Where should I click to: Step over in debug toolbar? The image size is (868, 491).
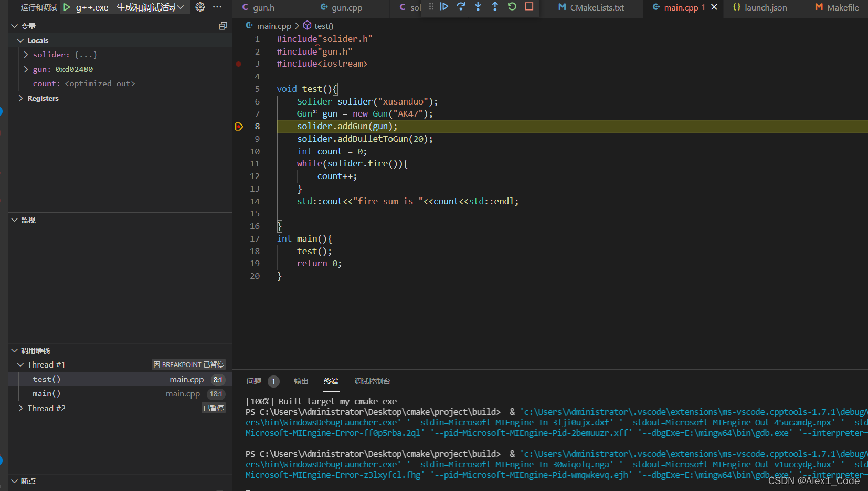(461, 7)
